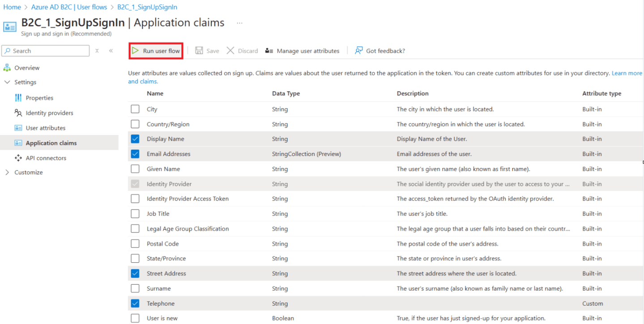Viewport: 644px width, 324px height.
Task: Navigate to Home via breadcrumb
Action: pyautogui.click(x=11, y=7)
